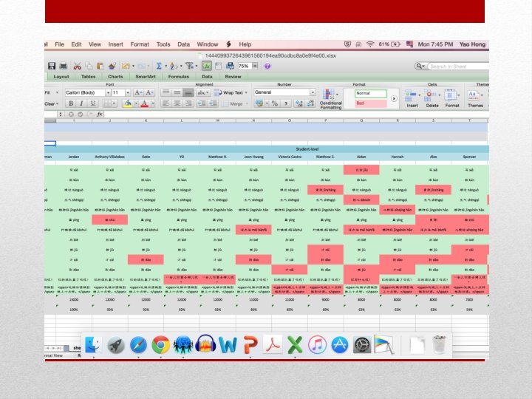Open the Calibri (Body) font dropdown
This screenshot has height=399, width=532.
(108, 92)
